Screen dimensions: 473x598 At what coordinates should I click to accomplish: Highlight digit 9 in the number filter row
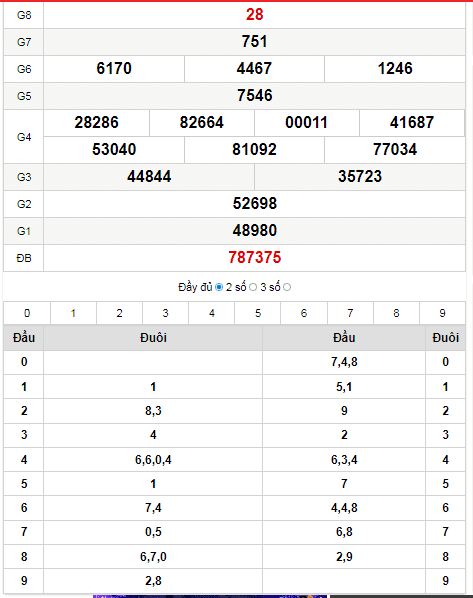click(442, 313)
